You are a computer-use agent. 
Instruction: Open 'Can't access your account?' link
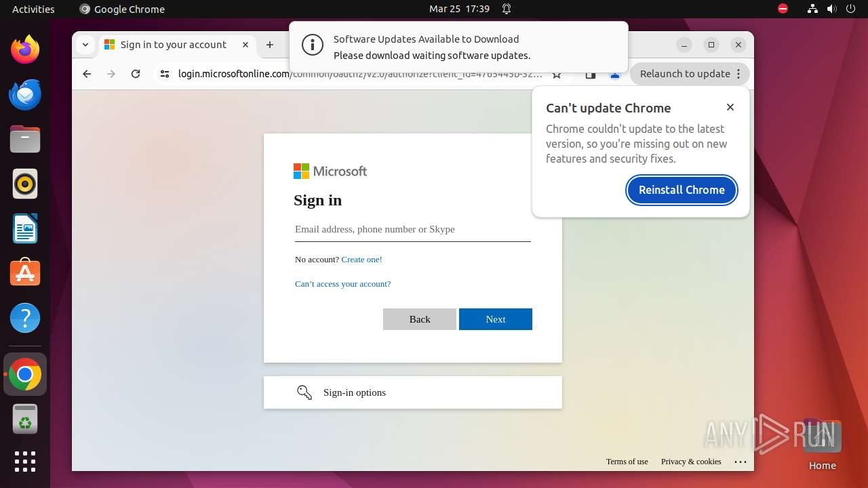click(x=342, y=284)
